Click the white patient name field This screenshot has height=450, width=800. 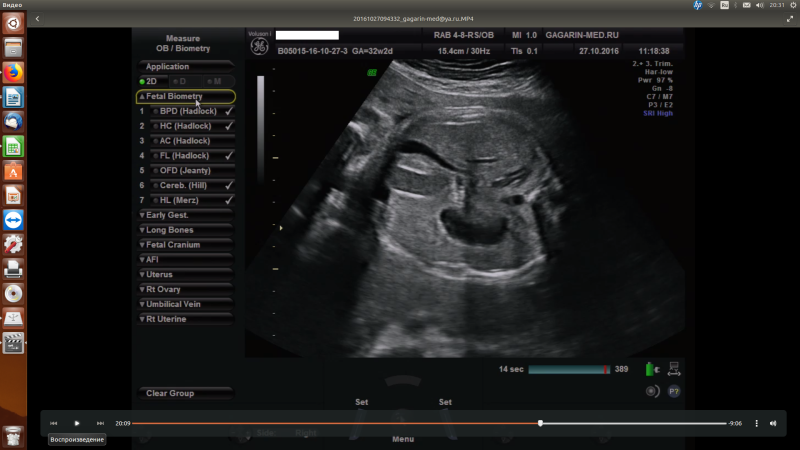point(307,35)
